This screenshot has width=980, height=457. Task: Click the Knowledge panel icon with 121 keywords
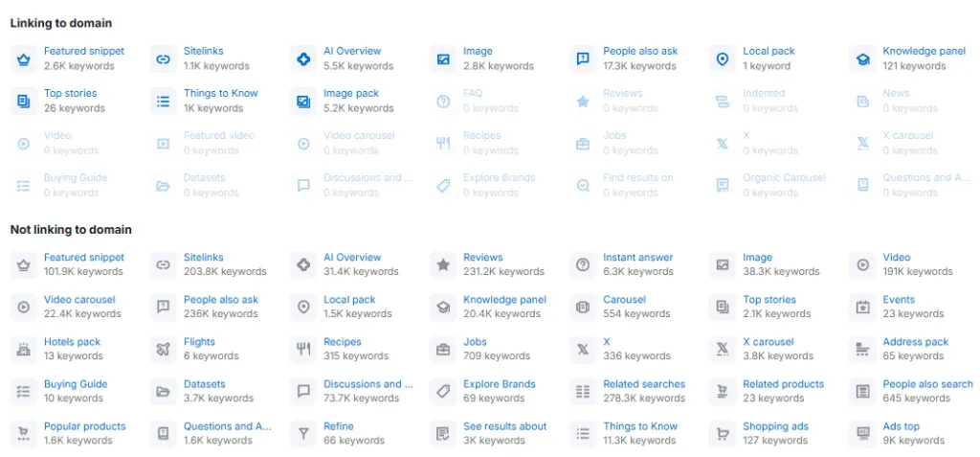(862, 59)
